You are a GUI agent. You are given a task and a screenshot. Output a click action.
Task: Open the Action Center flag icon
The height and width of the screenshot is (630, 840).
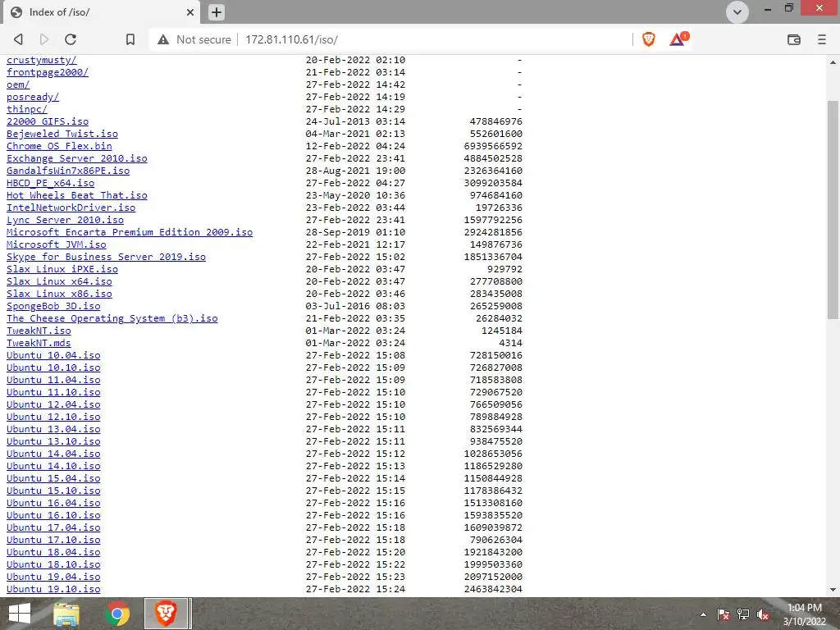724,615
